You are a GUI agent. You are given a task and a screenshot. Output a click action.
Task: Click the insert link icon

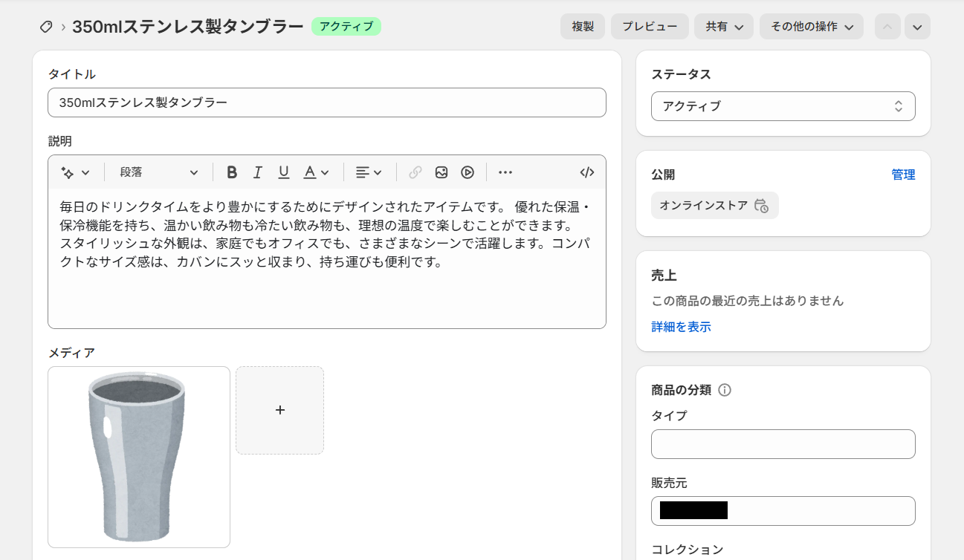pyautogui.click(x=415, y=172)
